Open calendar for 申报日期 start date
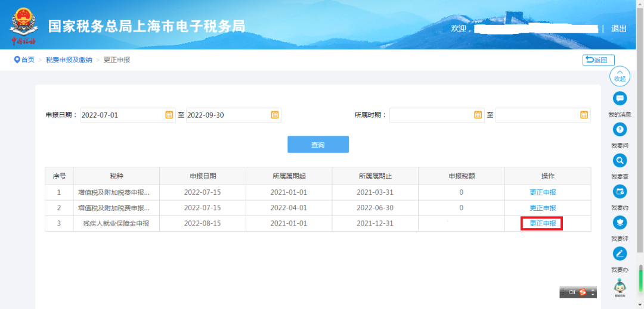This screenshot has height=309, width=644. 169,115
